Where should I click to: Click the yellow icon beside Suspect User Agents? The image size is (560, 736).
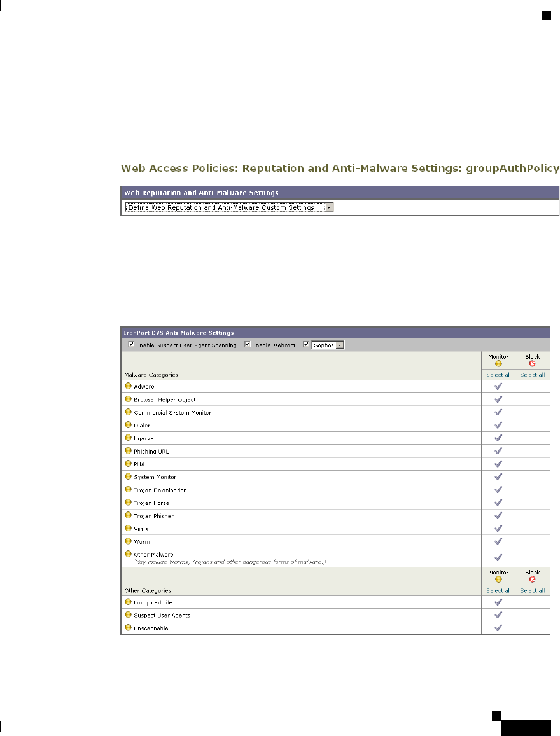pos(128,614)
